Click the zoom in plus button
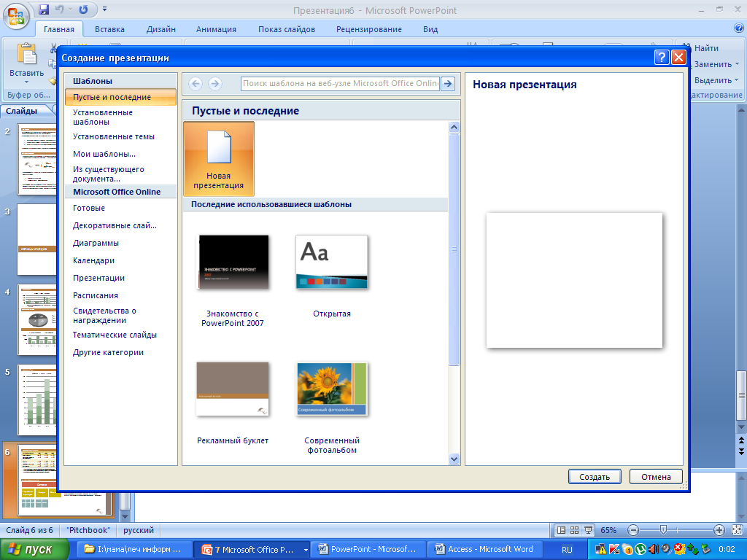Screen dimensions: 747x560 719,530
